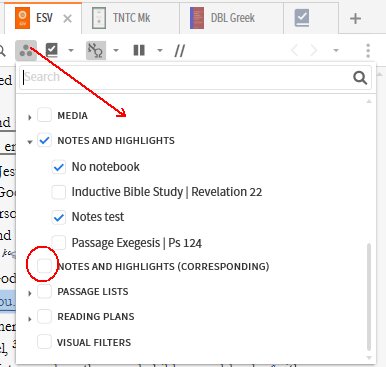Screen dimensions: 386x367
Task: Collapse the NOTES AND HIGHLIGHTS section
Action: tap(30, 142)
